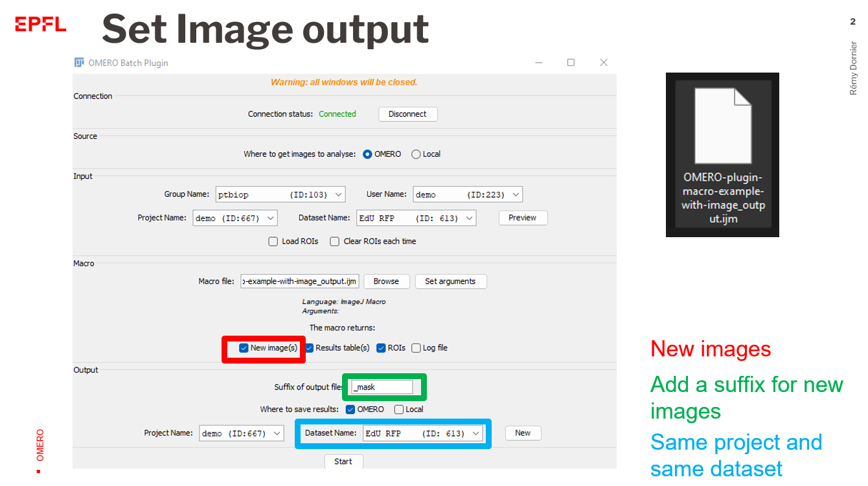Viewport: 868px width, 486px height.
Task: Maximize the OMERO Batch Plugin window
Action: click(571, 63)
